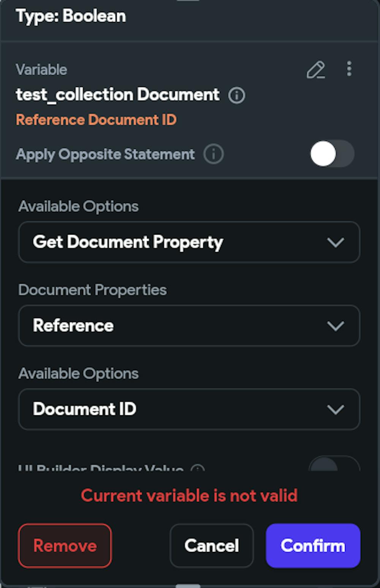The height and width of the screenshot is (588, 380).
Task: Click chevron arrow in the Reference field
Action: (336, 326)
